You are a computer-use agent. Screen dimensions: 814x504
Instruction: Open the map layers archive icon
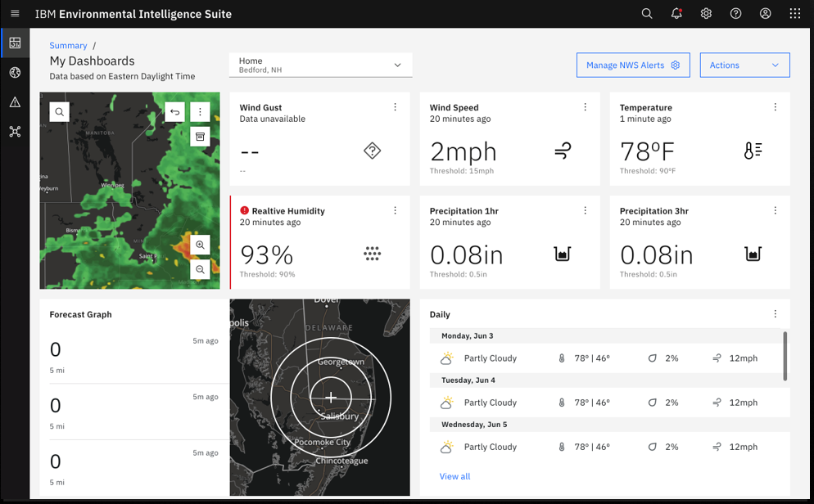[x=201, y=137]
